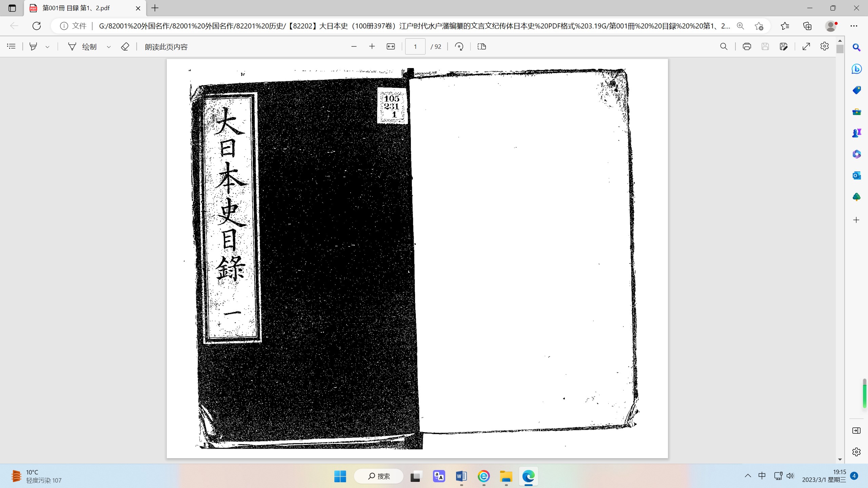The height and width of the screenshot is (488, 868).
Task: Open the translator app on taskbar
Action: 439,476
